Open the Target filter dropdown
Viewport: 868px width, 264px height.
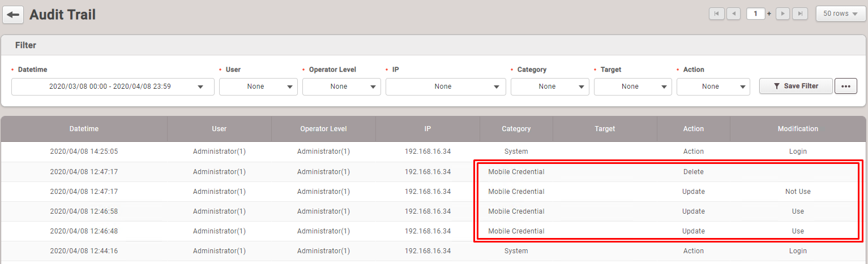pyautogui.click(x=632, y=86)
